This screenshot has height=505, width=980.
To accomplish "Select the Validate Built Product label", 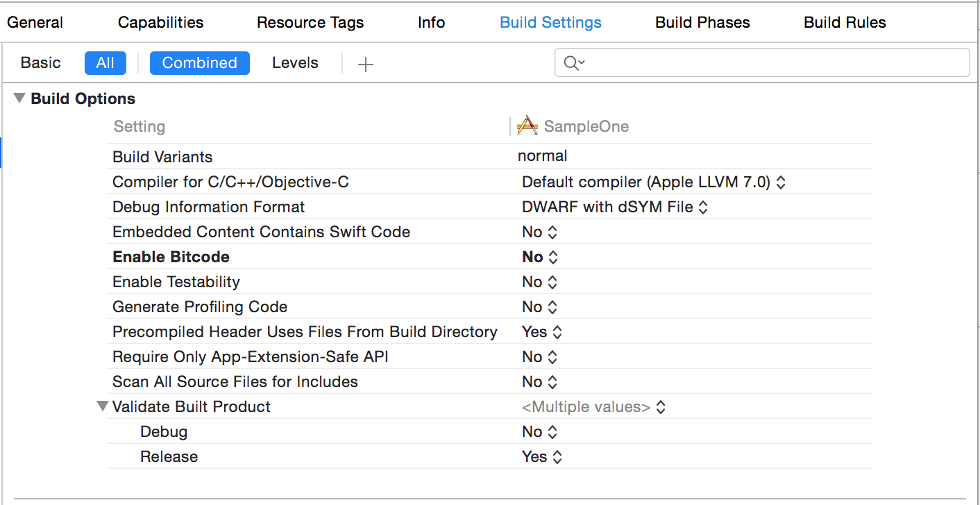I will tap(192, 407).
